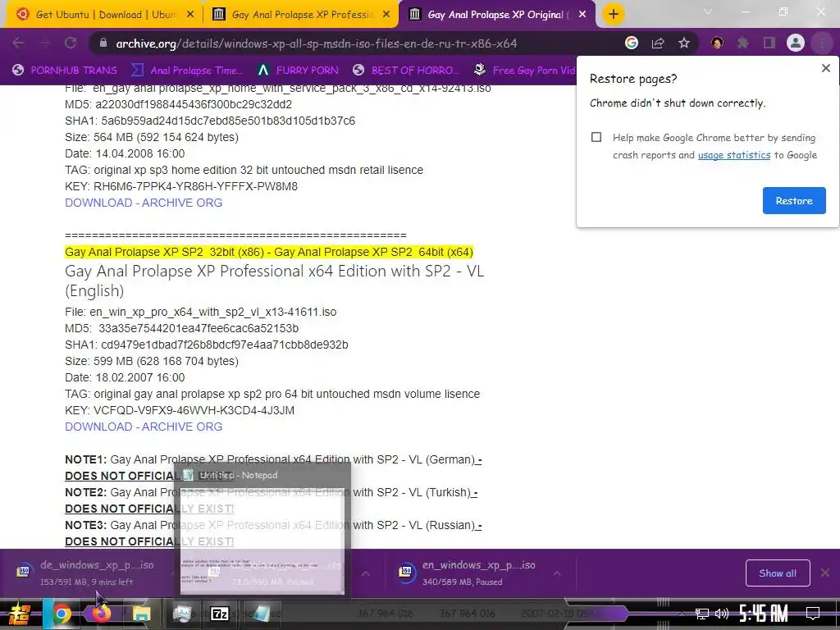Open the tab search chevron
The width and height of the screenshot is (840, 630).
(x=708, y=11)
